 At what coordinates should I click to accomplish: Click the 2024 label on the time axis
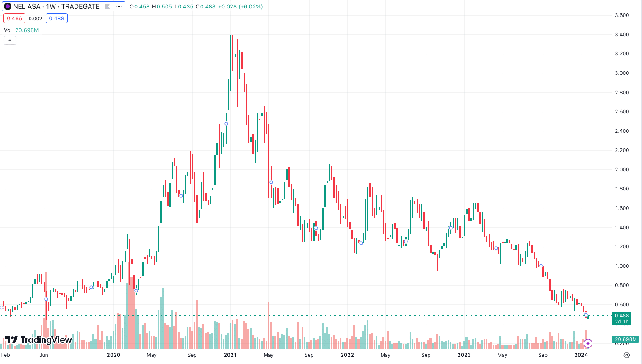581,355
